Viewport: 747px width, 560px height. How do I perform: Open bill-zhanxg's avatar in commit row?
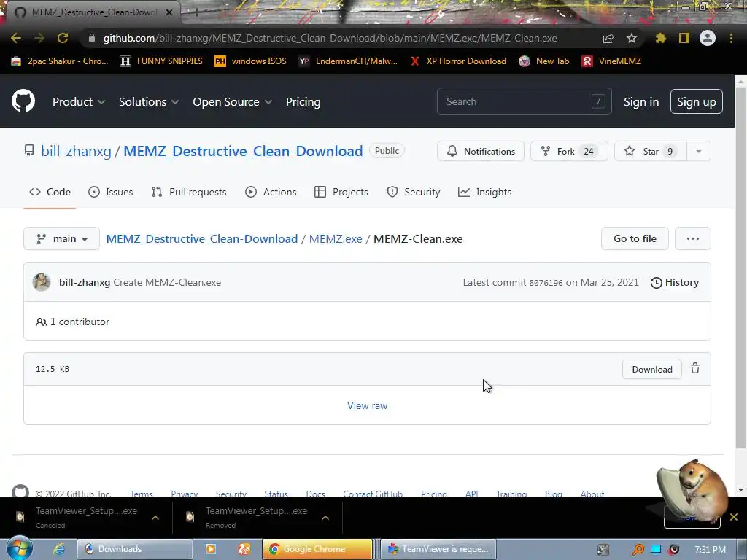coord(42,282)
